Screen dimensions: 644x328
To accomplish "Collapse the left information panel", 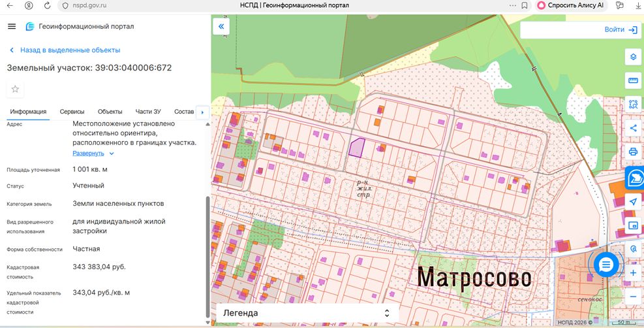I will (x=221, y=27).
